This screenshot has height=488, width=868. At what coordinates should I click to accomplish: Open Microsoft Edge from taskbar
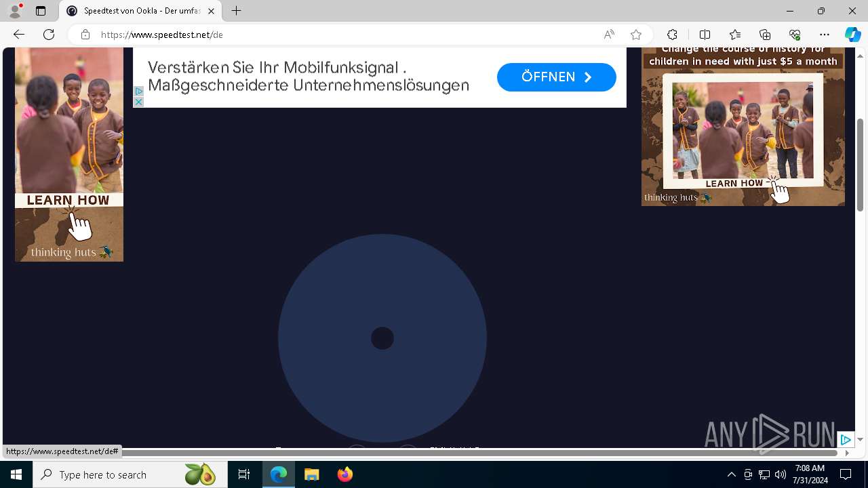279,474
